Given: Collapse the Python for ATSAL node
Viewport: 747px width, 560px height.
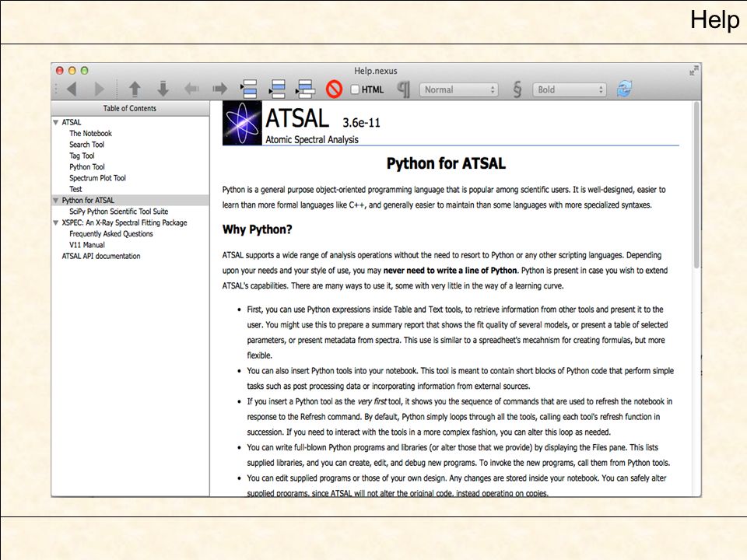Looking at the screenshot, I should (56, 201).
